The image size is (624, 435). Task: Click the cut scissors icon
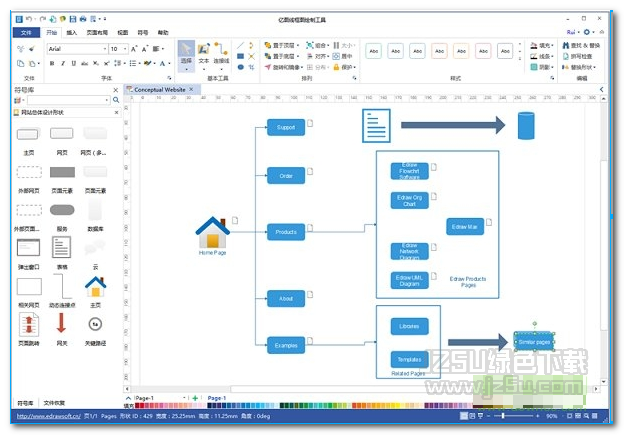[x=20, y=49]
